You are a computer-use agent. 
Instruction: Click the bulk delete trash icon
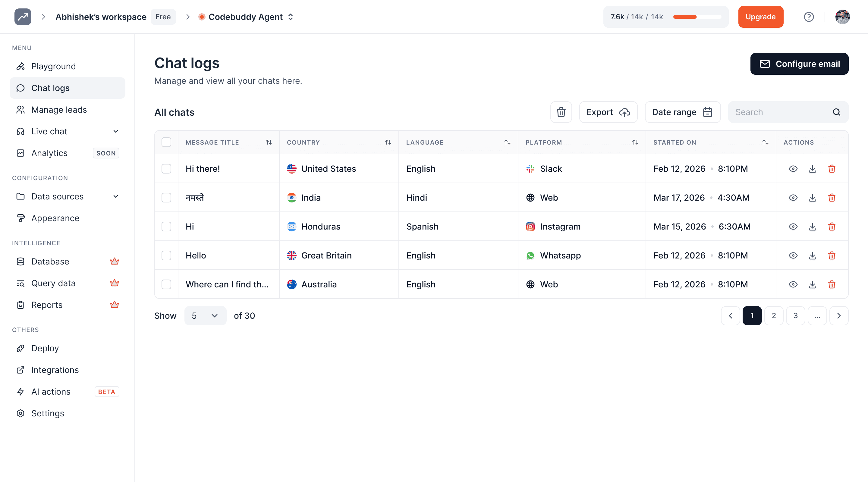561,112
